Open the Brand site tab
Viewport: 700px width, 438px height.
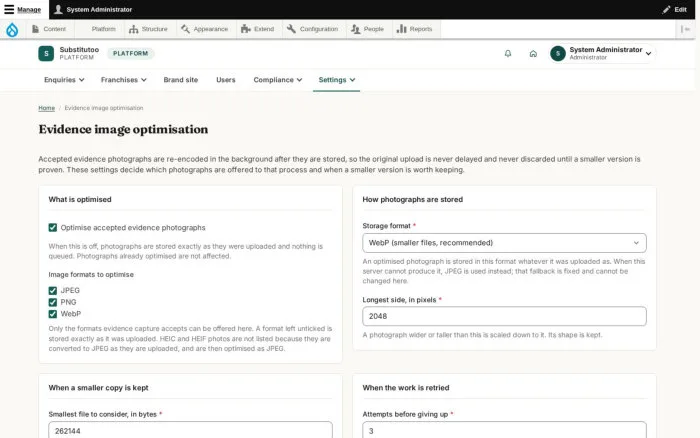tap(180, 80)
